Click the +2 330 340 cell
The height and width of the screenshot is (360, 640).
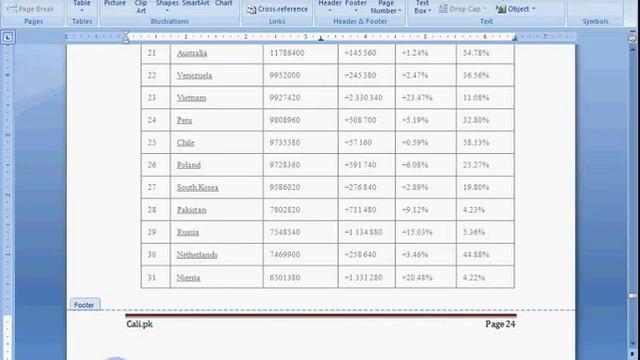[367, 98]
